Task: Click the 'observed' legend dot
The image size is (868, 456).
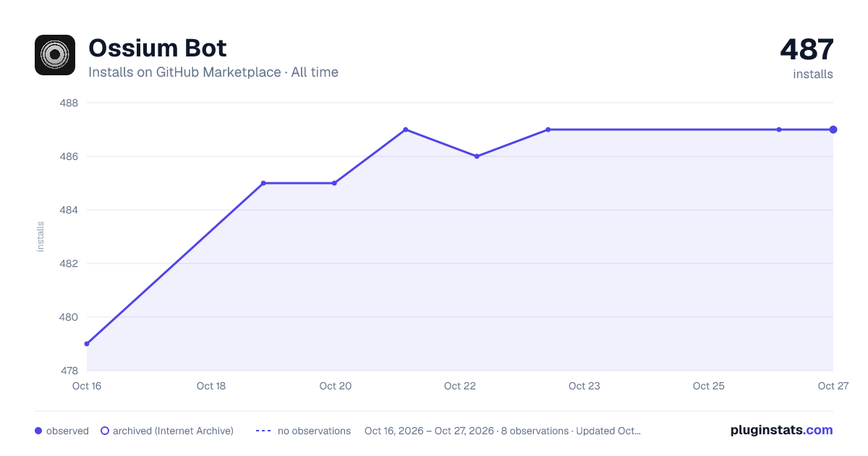Action: point(38,431)
